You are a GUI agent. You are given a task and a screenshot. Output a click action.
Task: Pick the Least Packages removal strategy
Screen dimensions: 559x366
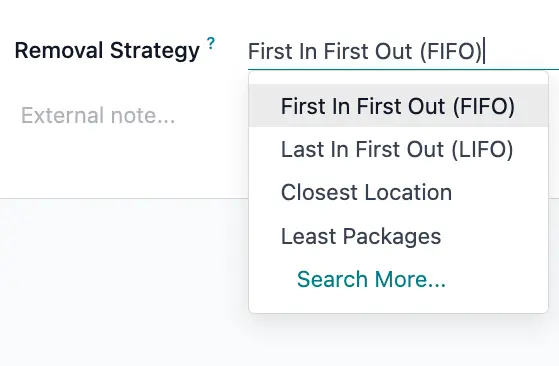398,236
